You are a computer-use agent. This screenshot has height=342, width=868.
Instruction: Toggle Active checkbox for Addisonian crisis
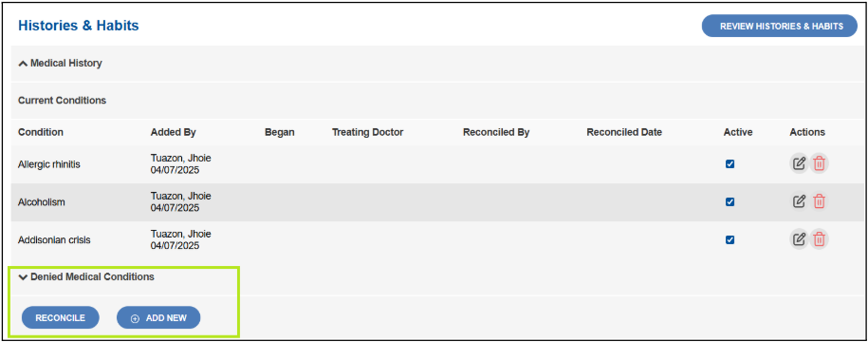(729, 239)
